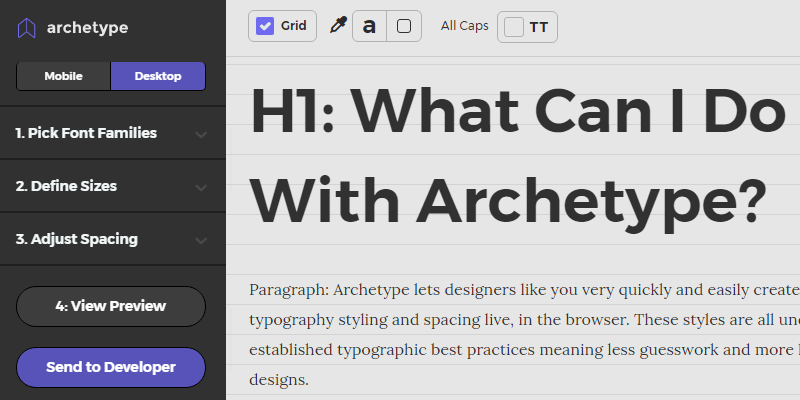
Task: Click the eyedropper color picker icon
Action: point(338,26)
